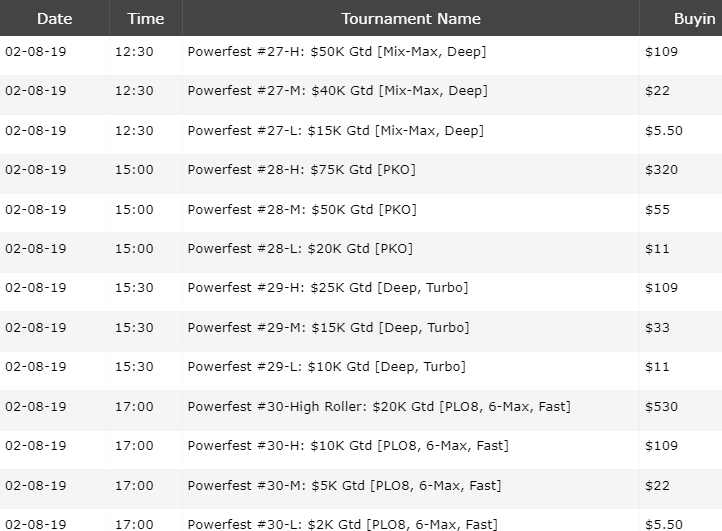The width and height of the screenshot is (722, 531).
Task: Open Powerfest #28-L $20K Gtd PKO
Action: point(300,249)
